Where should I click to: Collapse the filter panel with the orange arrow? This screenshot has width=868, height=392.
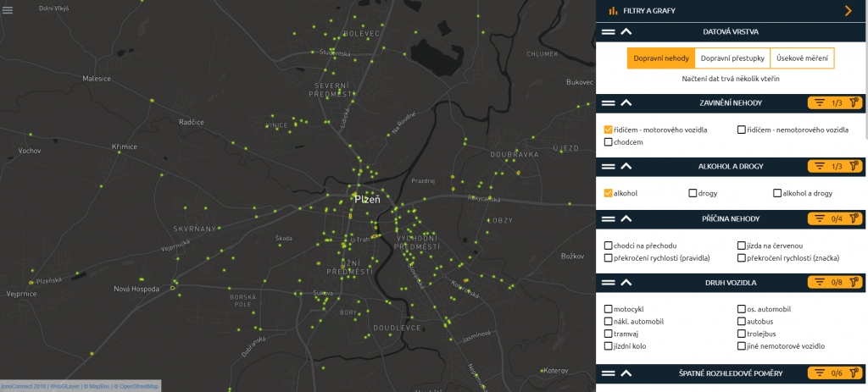pyautogui.click(x=848, y=10)
